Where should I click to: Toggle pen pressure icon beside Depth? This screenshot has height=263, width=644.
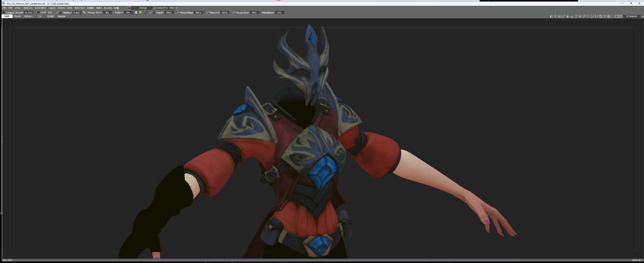[x=150, y=13]
